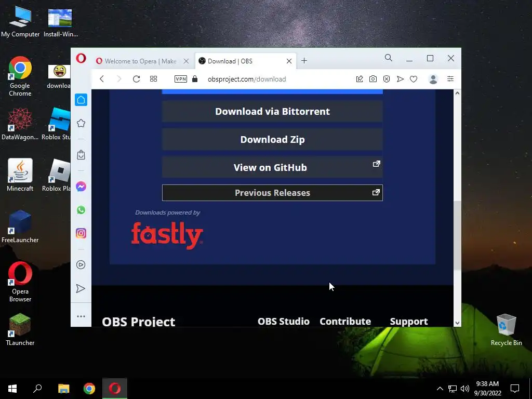Viewport: 532px width, 399px height.
Task: Open My Flow from the sidebar arrow icon
Action: coord(81,288)
